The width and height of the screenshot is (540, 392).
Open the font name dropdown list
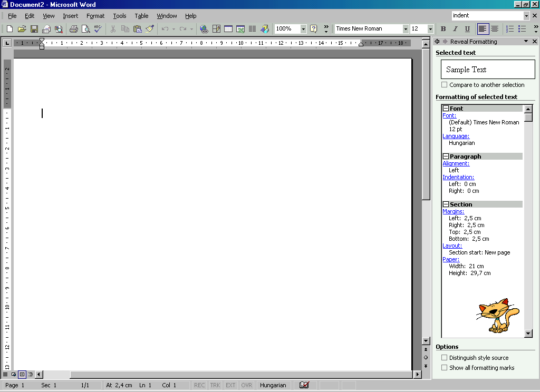(x=406, y=29)
